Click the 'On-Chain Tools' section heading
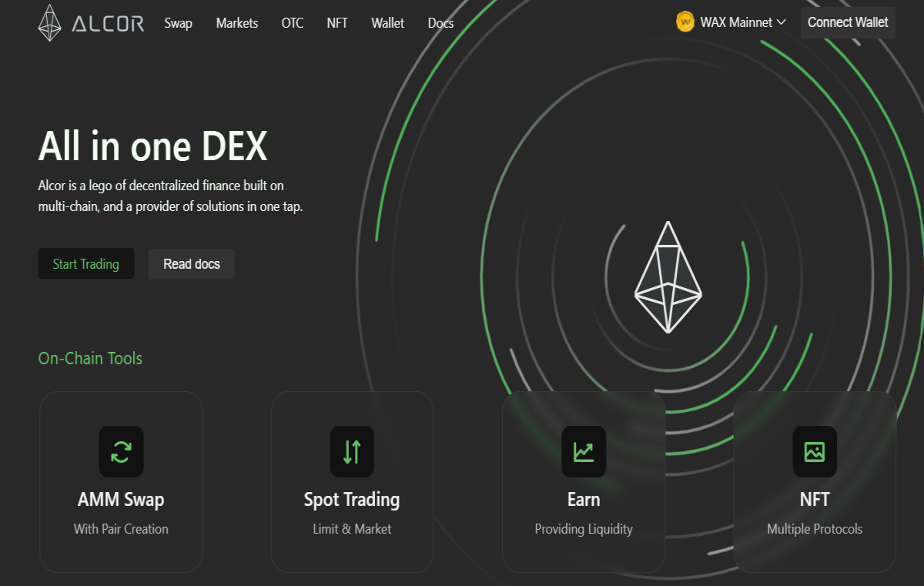The width and height of the screenshot is (924, 586). [90, 358]
